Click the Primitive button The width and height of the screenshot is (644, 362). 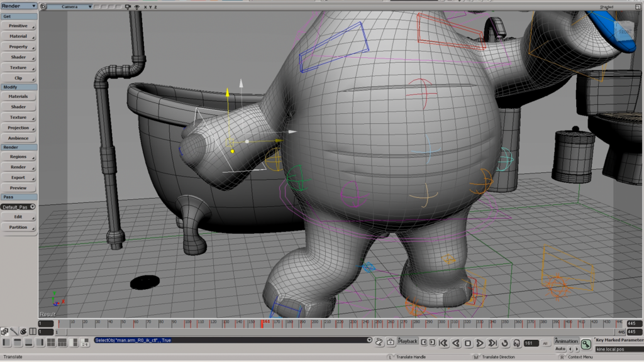pyautogui.click(x=18, y=26)
